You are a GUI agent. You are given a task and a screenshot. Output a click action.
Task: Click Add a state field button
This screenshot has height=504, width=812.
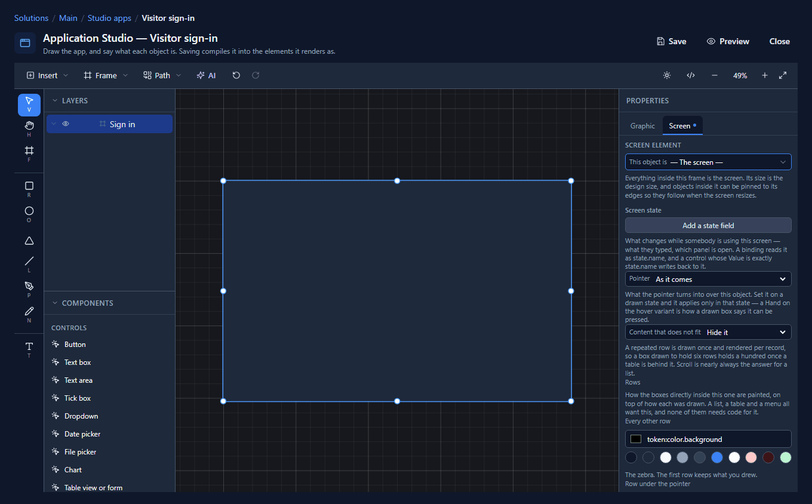point(708,225)
